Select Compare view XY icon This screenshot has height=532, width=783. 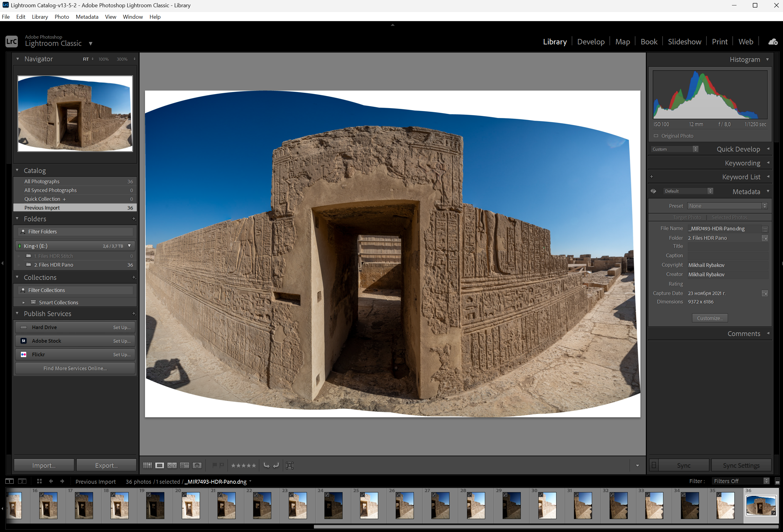[x=172, y=465]
